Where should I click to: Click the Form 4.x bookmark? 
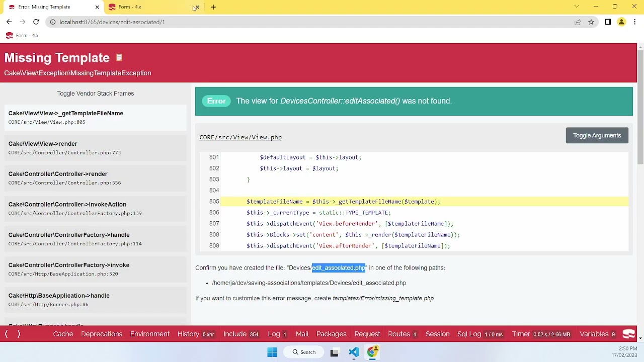point(22,36)
